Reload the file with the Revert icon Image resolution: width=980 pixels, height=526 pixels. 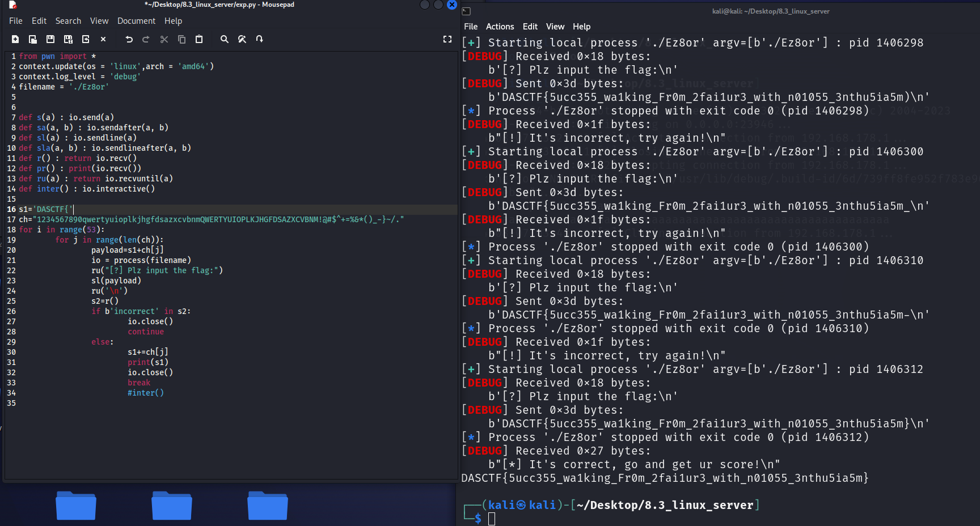[86, 39]
